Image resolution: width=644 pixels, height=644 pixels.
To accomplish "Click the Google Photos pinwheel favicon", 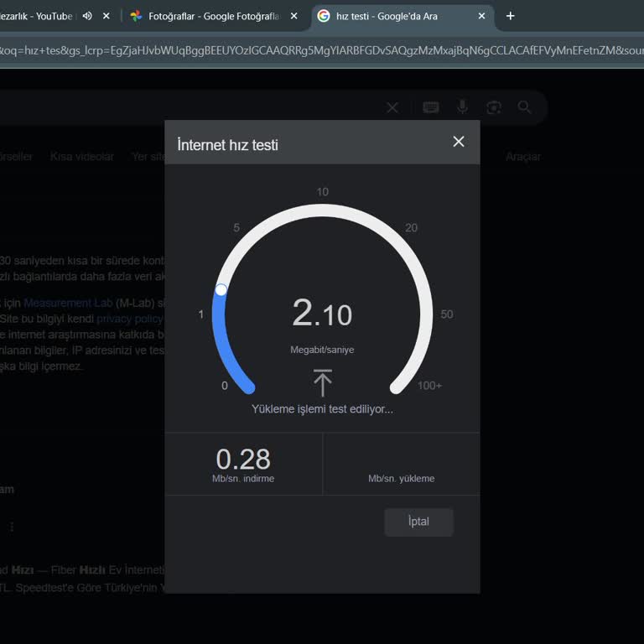I will click(x=136, y=16).
